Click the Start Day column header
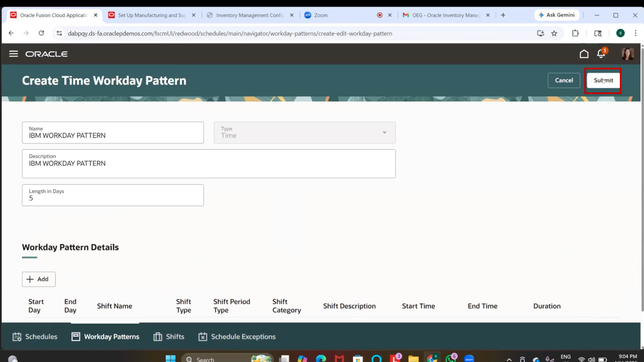The image size is (644, 362). 36,306
